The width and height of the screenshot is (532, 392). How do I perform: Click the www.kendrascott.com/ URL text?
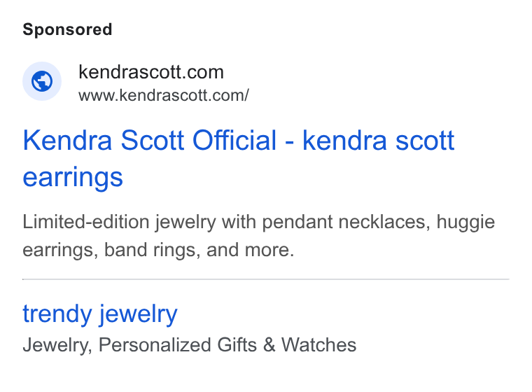(x=164, y=95)
